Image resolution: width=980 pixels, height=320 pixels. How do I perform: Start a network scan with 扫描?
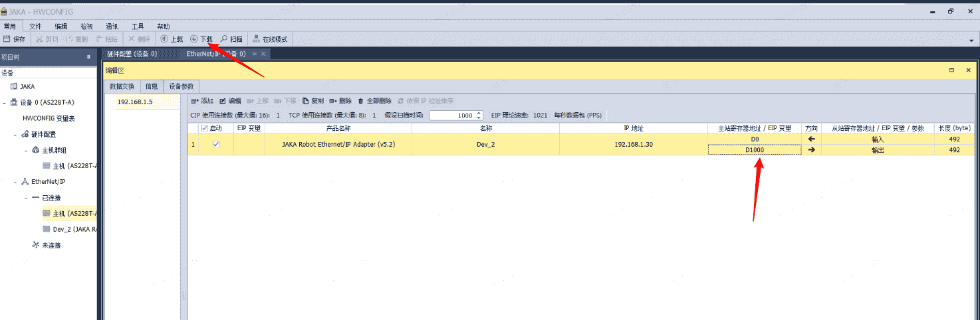(231, 39)
